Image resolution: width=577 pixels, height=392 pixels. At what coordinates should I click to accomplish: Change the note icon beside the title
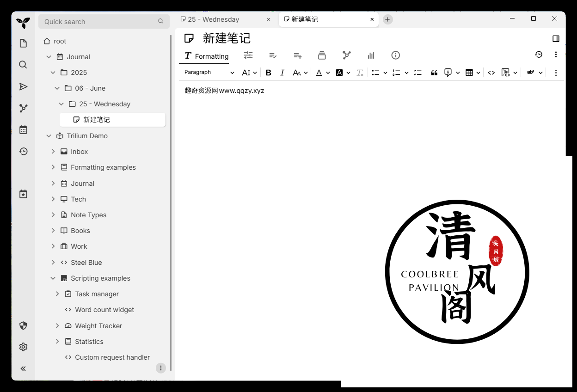[189, 38]
